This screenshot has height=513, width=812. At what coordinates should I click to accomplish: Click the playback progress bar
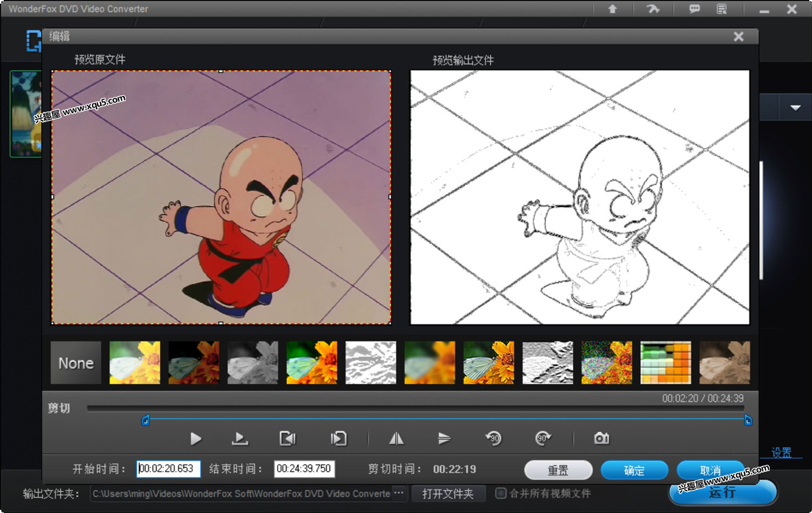tap(415, 409)
